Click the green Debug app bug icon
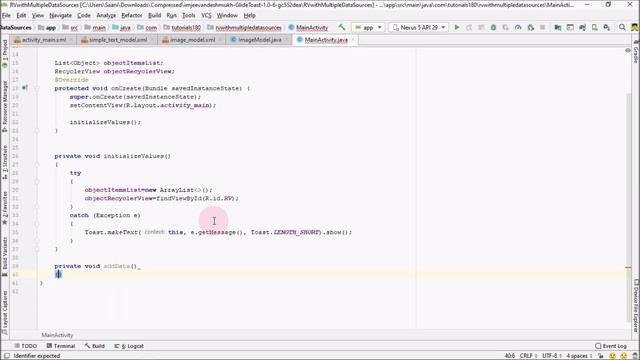 pyautogui.click(x=493, y=27)
